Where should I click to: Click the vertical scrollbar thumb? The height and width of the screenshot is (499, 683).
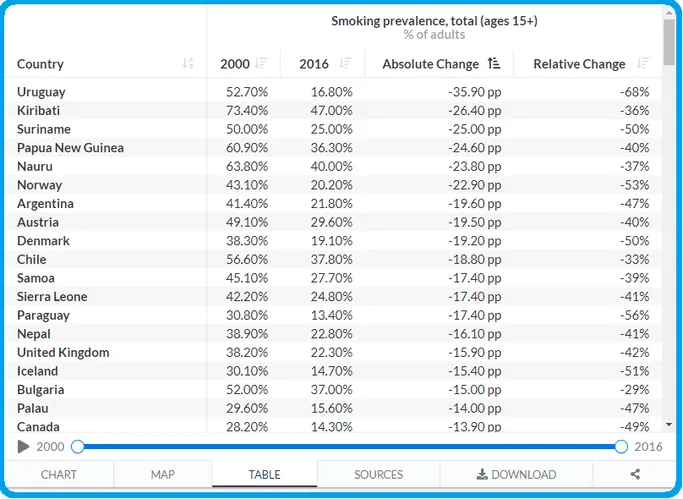pos(669,42)
